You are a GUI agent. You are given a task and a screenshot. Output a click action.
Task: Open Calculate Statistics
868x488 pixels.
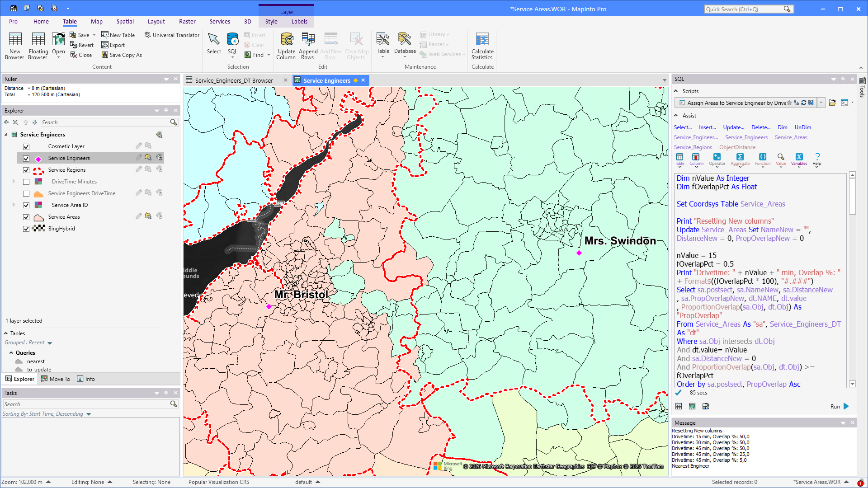pyautogui.click(x=482, y=46)
